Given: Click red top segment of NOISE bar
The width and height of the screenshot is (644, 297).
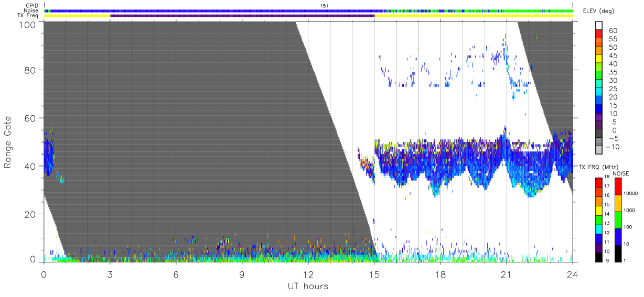Looking at the screenshot, I should [617, 186].
